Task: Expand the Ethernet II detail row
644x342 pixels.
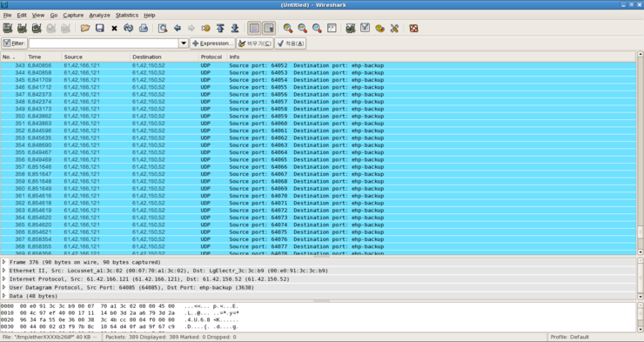Action: (x=4, y=270)
